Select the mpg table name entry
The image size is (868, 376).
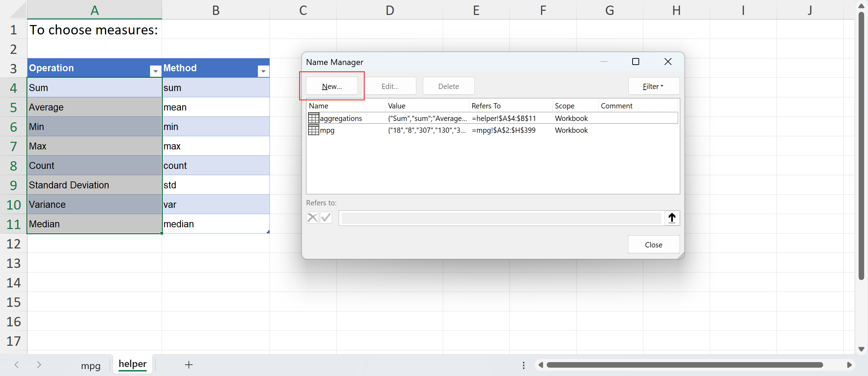coord(327,130)
